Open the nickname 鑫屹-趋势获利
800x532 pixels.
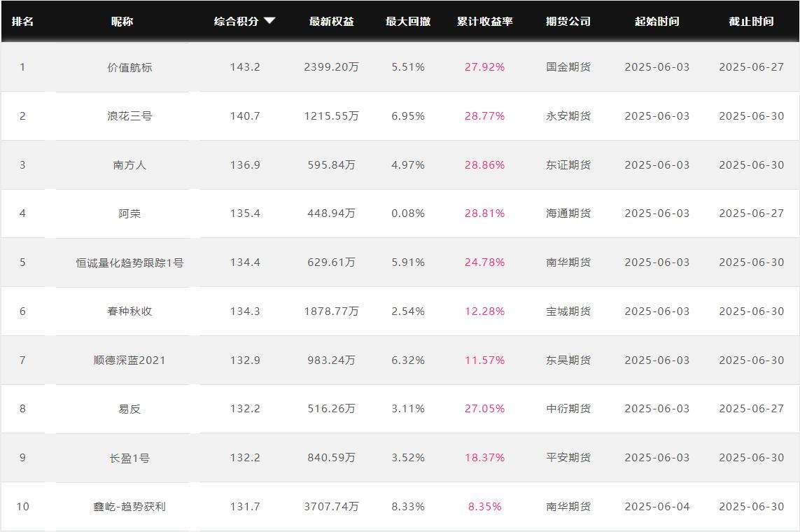tap(129, 507)
